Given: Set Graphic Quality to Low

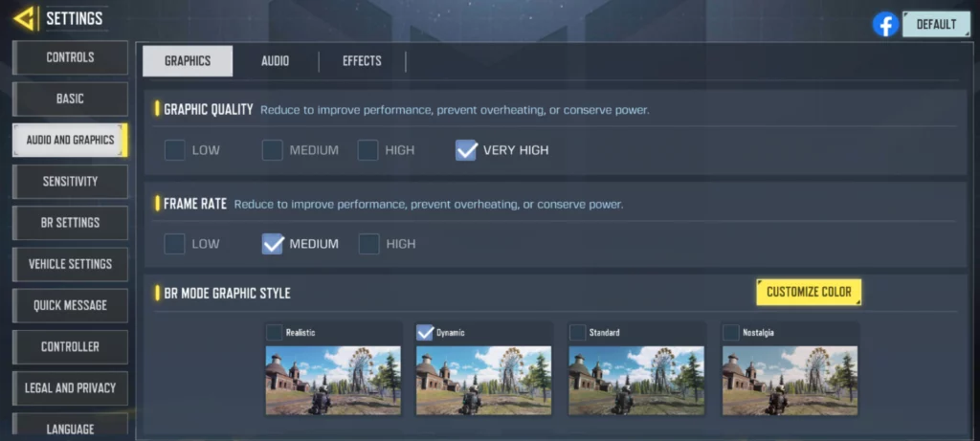Looking at the screenshot, I should pos(174,150).
